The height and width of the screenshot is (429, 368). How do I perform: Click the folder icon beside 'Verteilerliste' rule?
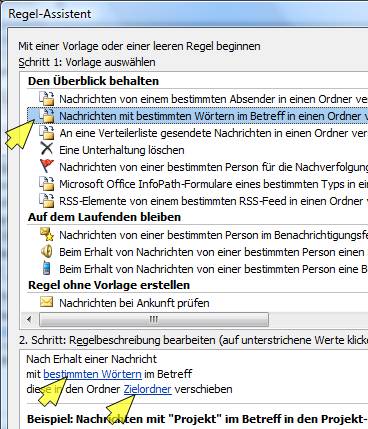pyautogui.click(x=47, y=133)
